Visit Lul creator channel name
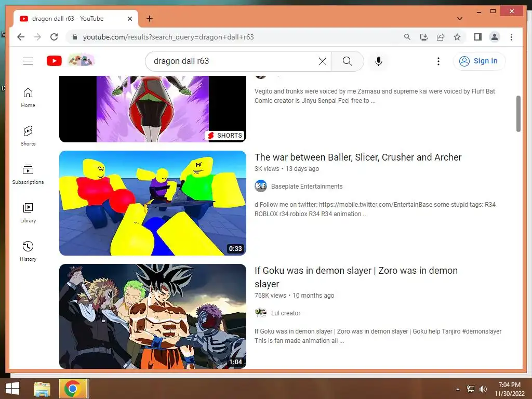Image resolution: width=532 pixels, height=399 pixels. 286,313
